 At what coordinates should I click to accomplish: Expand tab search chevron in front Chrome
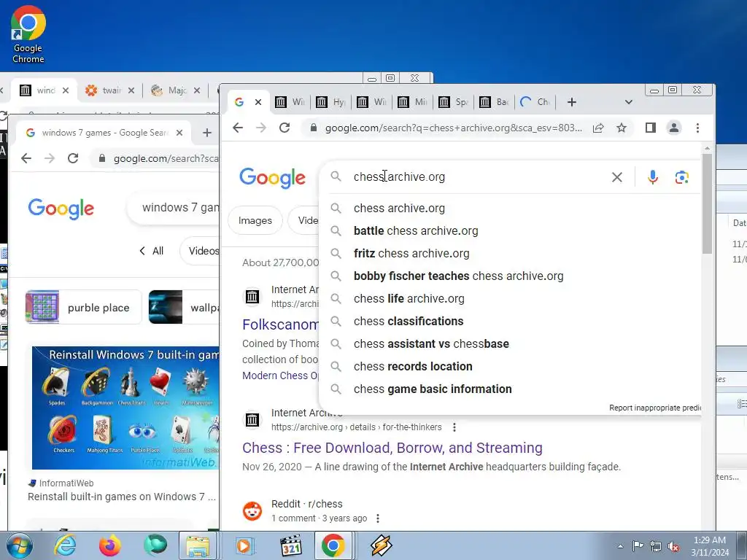[x=628, y=102]
